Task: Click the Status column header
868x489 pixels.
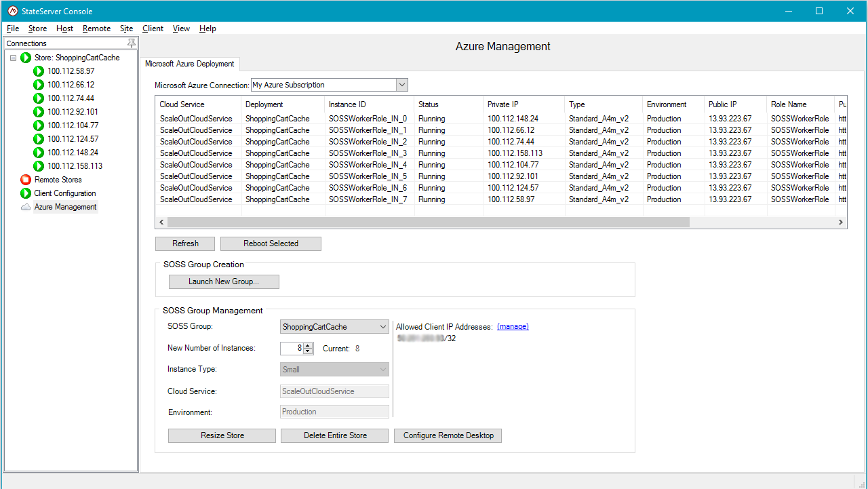Action: point(449,104)
